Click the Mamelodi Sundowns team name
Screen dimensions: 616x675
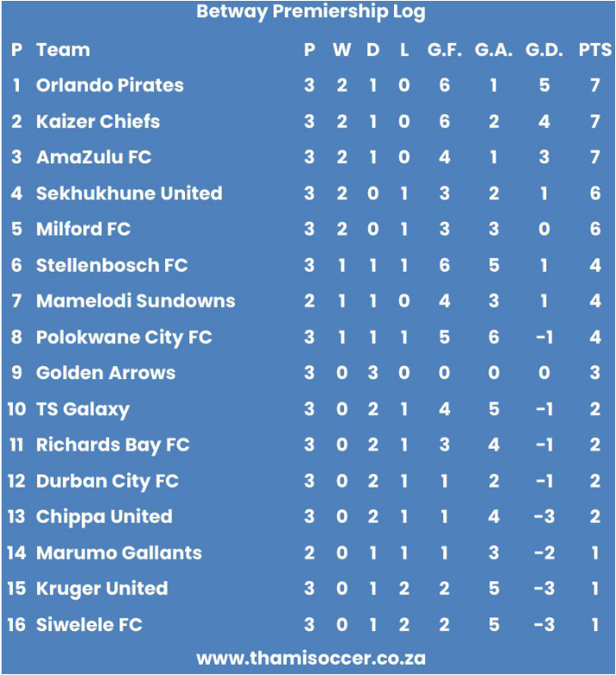136,301
